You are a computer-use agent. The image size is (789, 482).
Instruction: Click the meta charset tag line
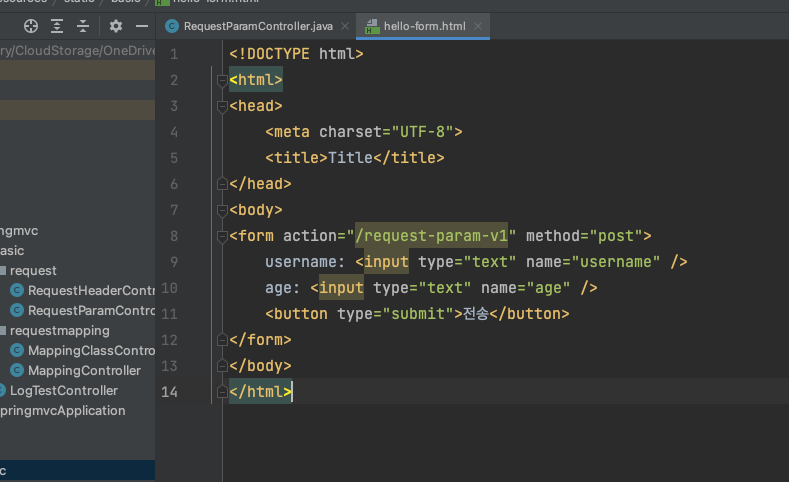(x=363, y=132)
